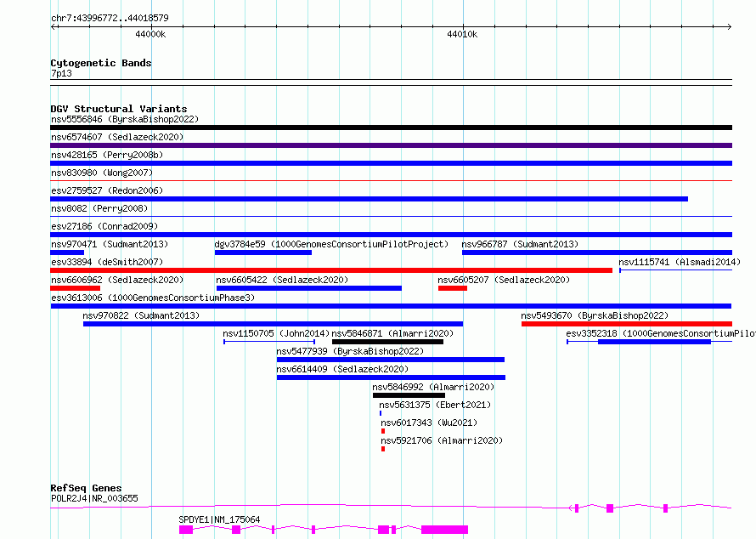Viewport: 756px width, 539px height.
Task: Select the small nsv6605207 red bar
Action: coord(453,288)
